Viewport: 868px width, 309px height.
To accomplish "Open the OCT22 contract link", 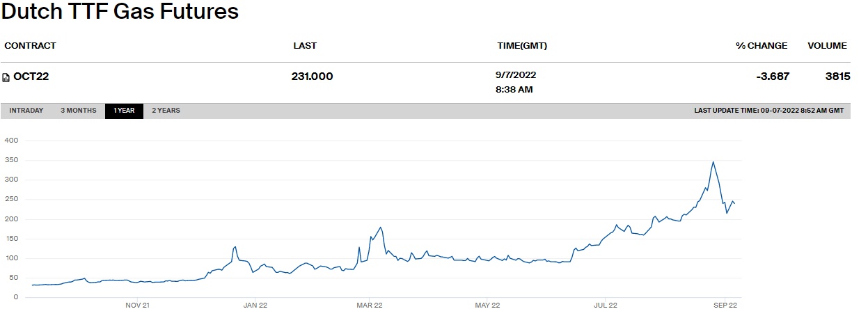I will point(31,77).
